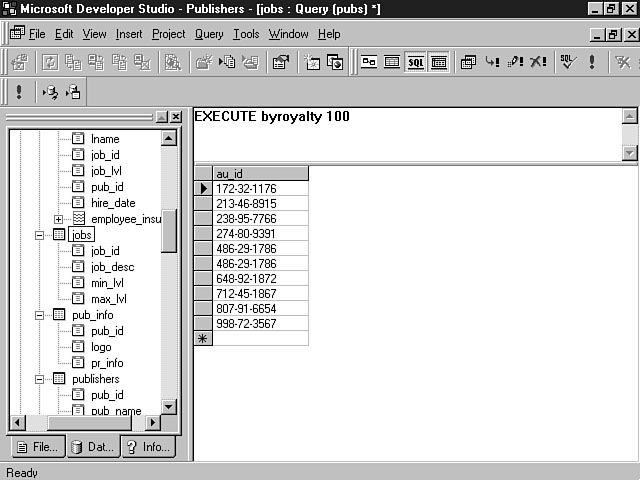Select the job_desc column in tree
This screenshot has width=640, height=480.
click(111, 267)
